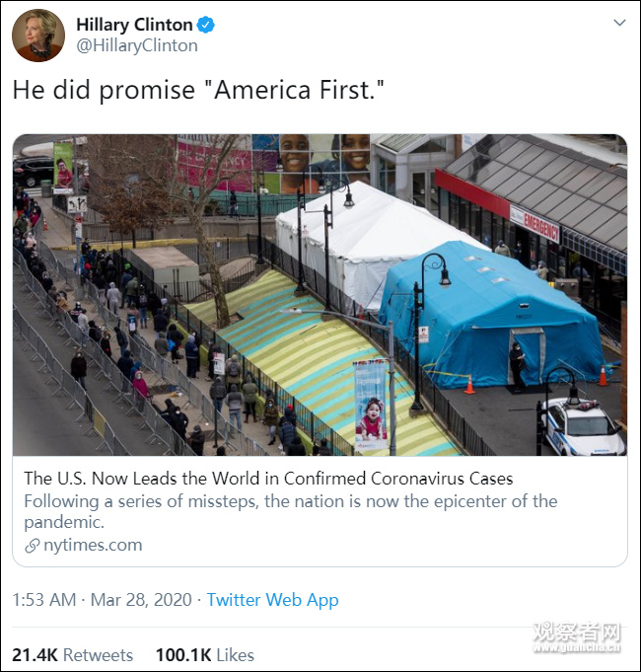The width and height of the screenshot is (641, 672).
Task: Click the article description about missteps
Action: (290, 511)
